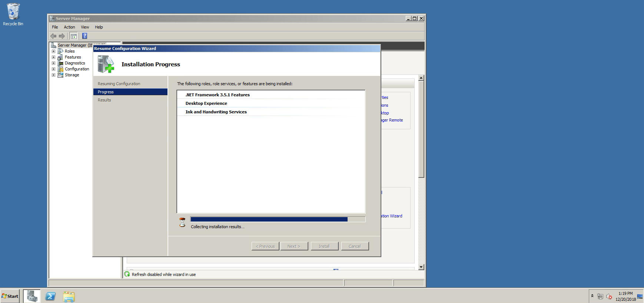Select the Configuration node icon in tree
This screenshot has height=303, width=644.
pos(60,69)
